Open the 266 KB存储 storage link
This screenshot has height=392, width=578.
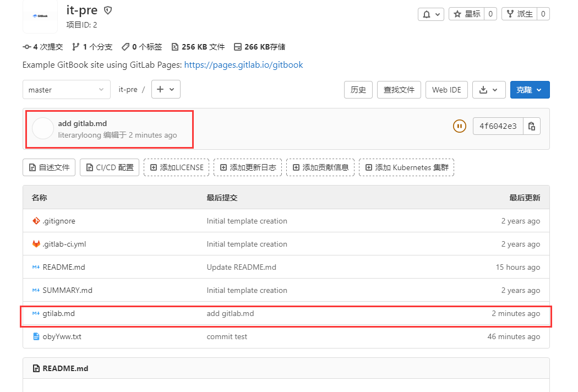(x=259, y=47)
